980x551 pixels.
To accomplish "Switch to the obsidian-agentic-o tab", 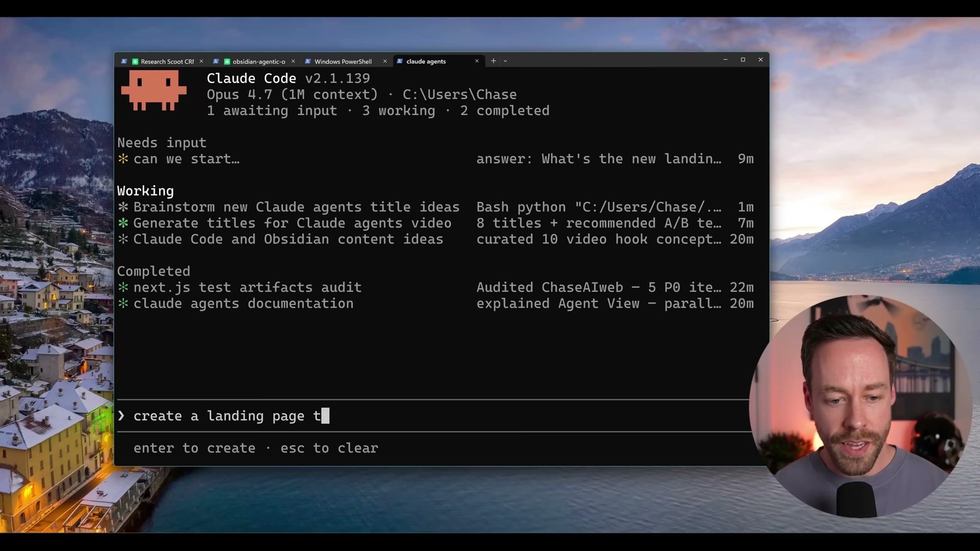I will coord(254,61).
